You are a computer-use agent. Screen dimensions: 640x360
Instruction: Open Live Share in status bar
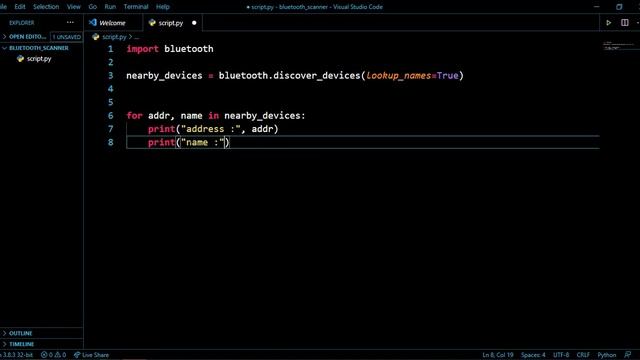coord(91,355)
